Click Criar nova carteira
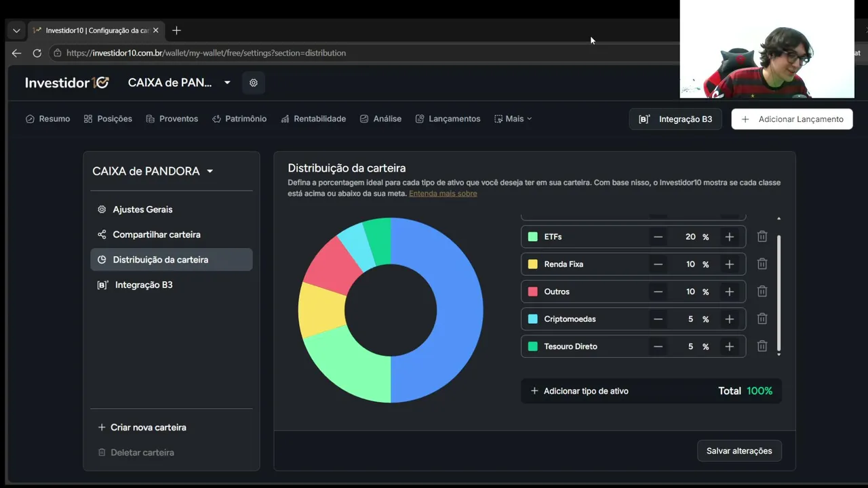868x488 pixels. coord(142,428)
